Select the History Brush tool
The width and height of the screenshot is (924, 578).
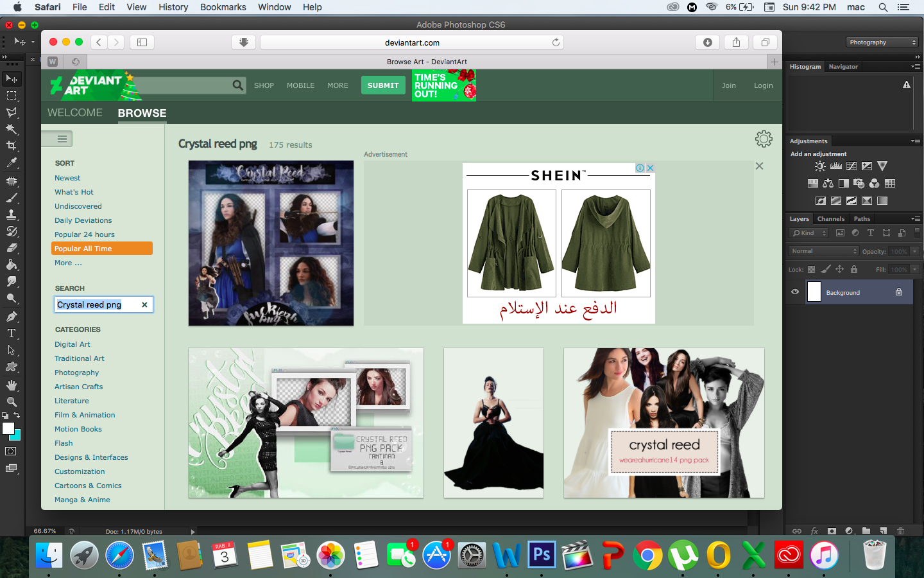point(12,231)
